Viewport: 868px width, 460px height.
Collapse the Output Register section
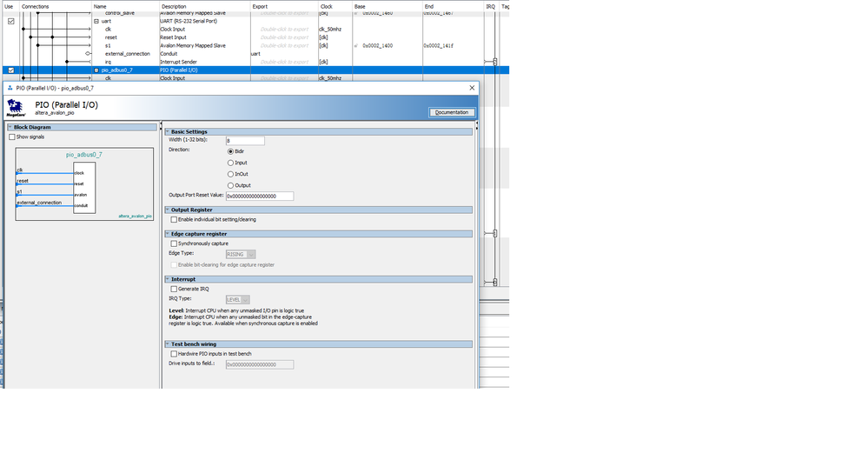[167, 210]
